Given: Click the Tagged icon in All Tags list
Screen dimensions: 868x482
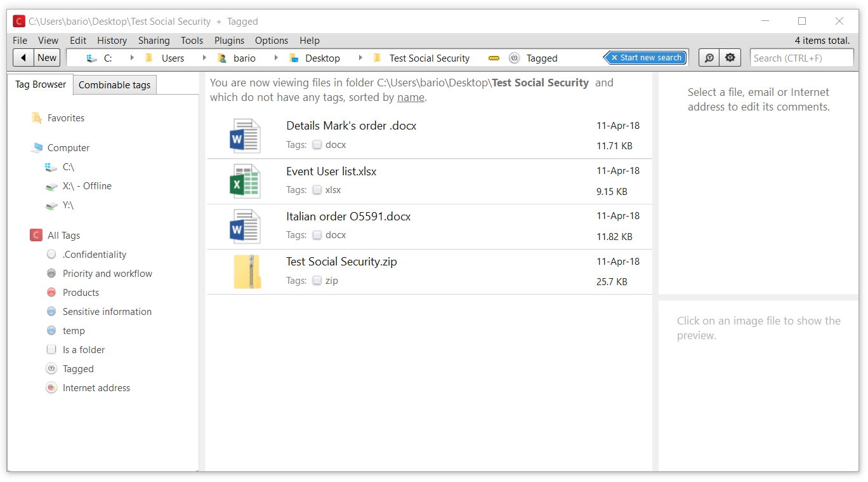Looking at the screenshot, I should pyautogui.click(x=51, y=369).
